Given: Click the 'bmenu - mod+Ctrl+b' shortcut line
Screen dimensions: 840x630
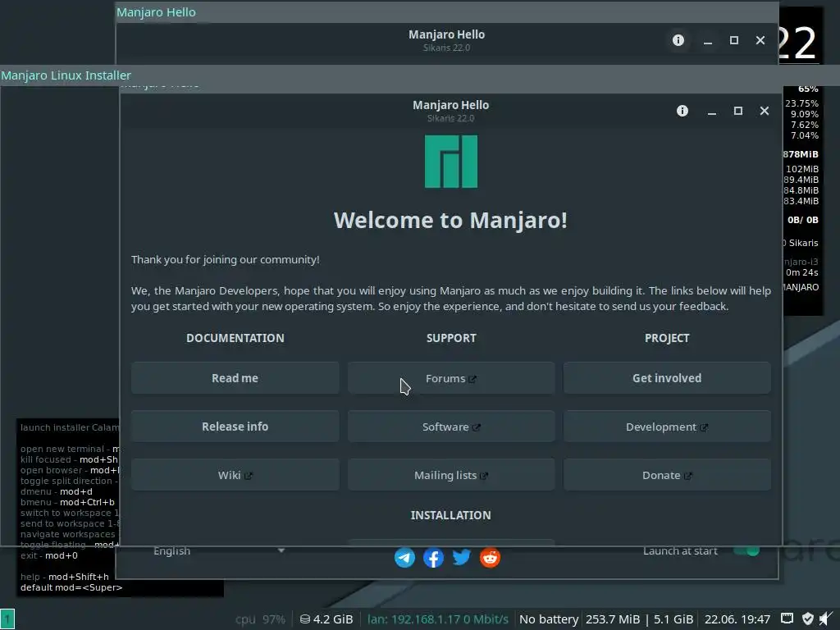Looking at the screenshot, I should [x=67, y=502].
